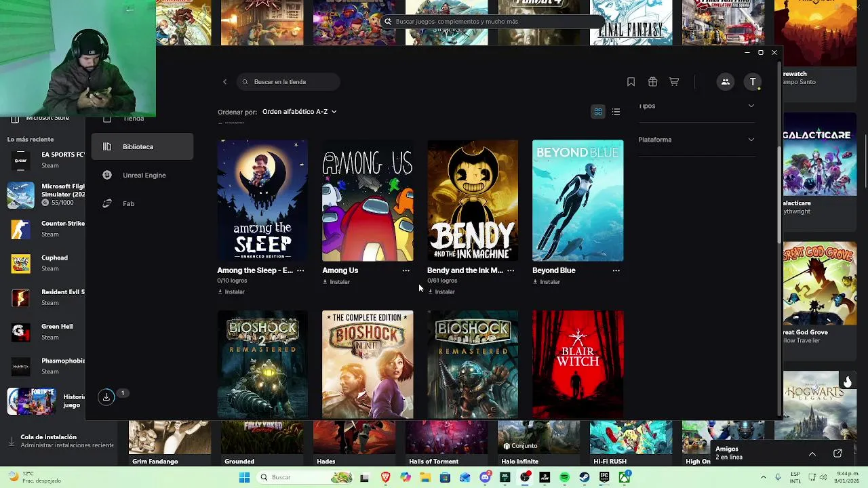This screenshot has height=488, width=868.
Task: Open the Blair Witch cover
Action: (578, 365)
